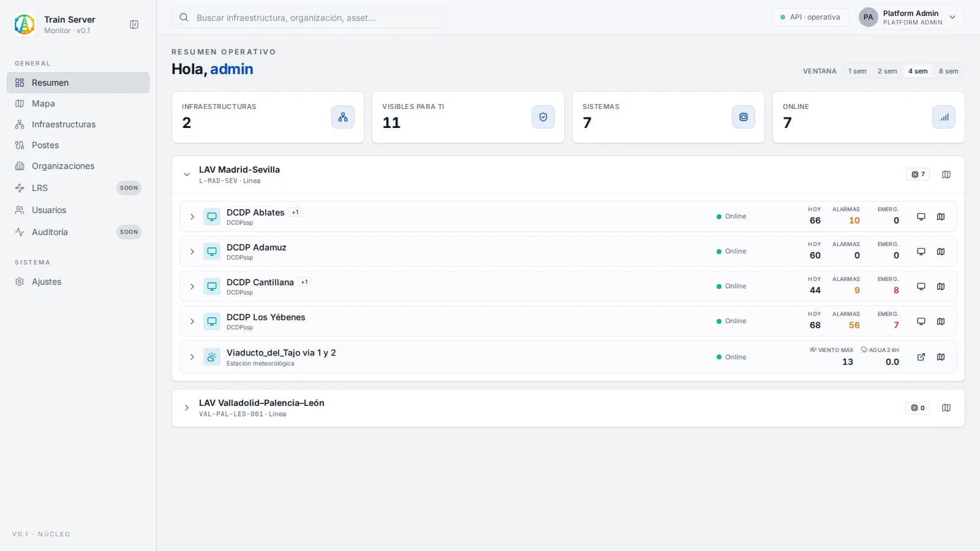Show LAV Valladolid–Palencia–León map icon
The image size is (980, 551).
pyautogui.click(x=946, y=408)
